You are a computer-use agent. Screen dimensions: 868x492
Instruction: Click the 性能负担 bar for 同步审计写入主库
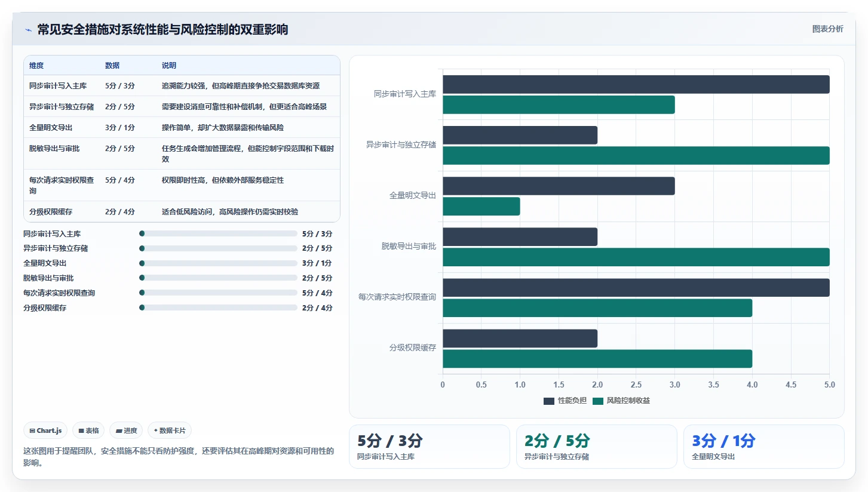tap(636, 84)
